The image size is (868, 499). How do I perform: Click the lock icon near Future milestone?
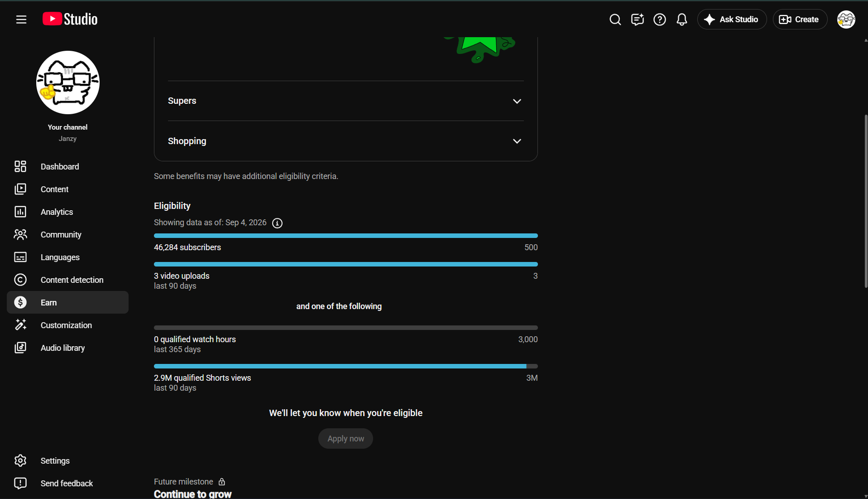222,482
